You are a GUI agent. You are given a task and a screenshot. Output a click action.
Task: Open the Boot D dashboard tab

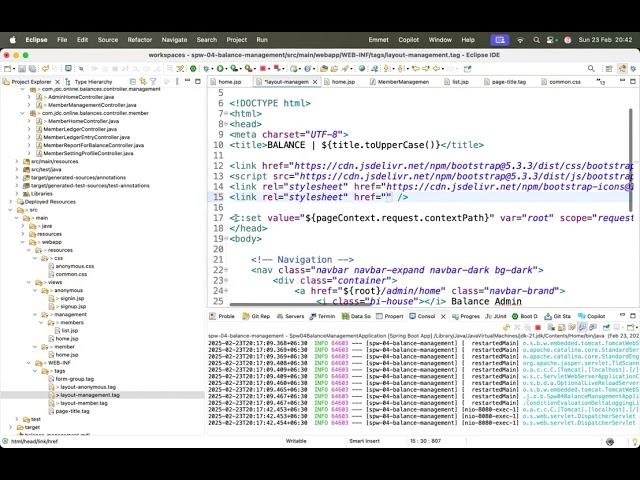coord(525,316)
